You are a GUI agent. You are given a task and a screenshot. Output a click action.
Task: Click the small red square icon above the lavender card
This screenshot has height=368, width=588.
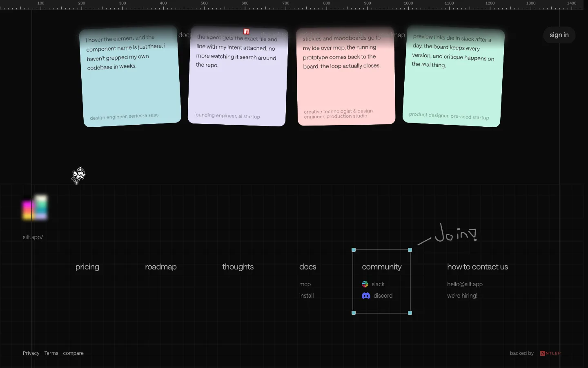246,31
